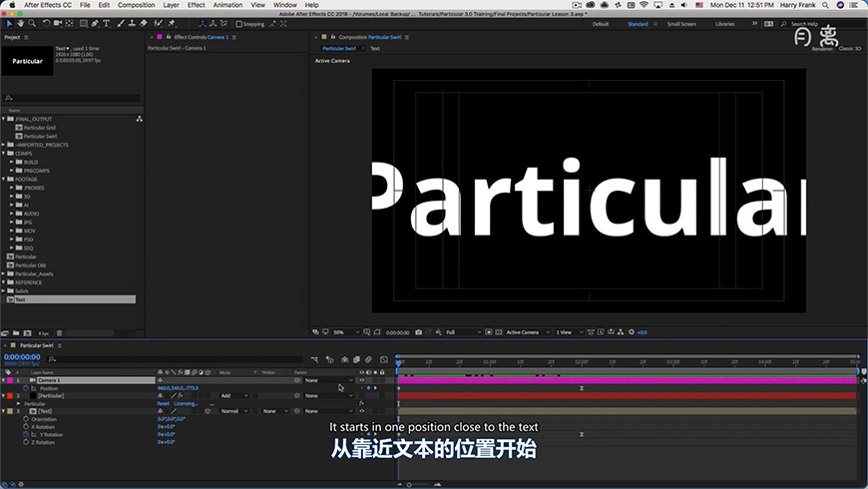Open the Full resolution dropdown

463,332
